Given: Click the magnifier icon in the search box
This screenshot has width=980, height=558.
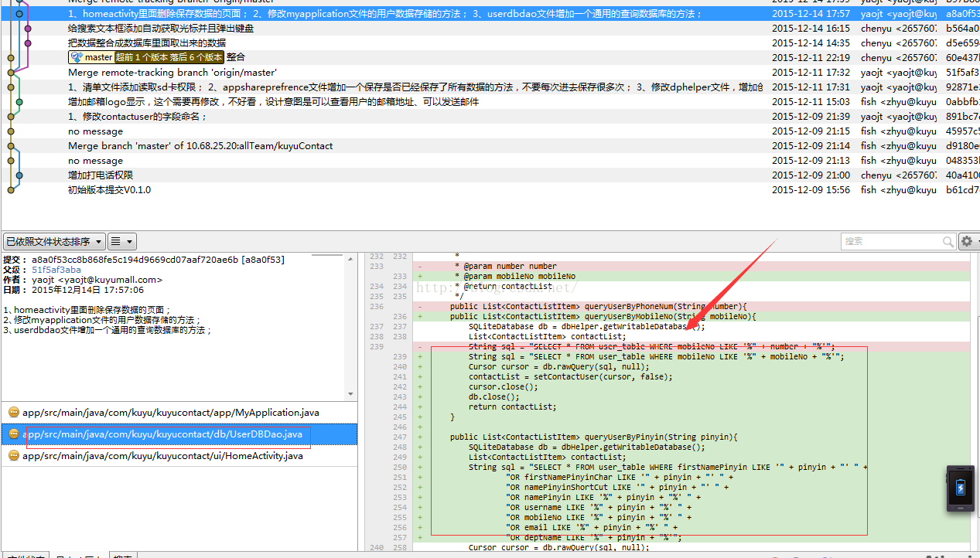Looking at the screenshot, I should coord(948,242).
